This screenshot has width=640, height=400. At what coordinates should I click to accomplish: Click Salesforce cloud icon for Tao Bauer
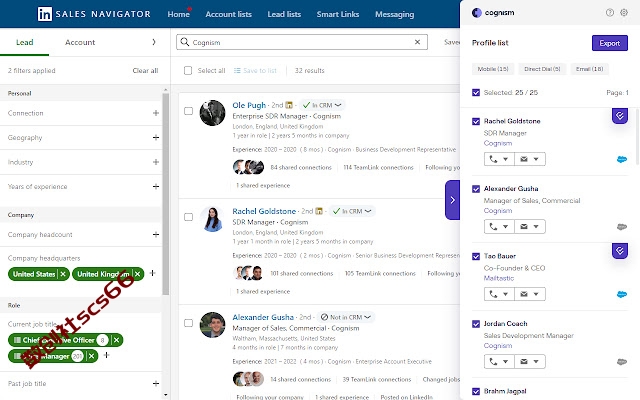click(622, 294)
